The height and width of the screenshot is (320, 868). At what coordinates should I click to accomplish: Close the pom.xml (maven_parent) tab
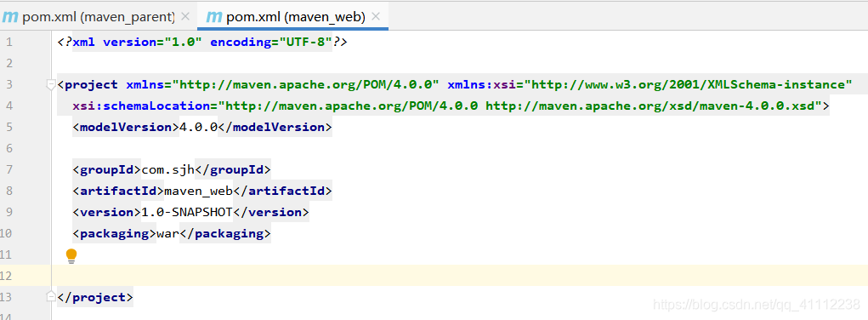coord(184,17)
